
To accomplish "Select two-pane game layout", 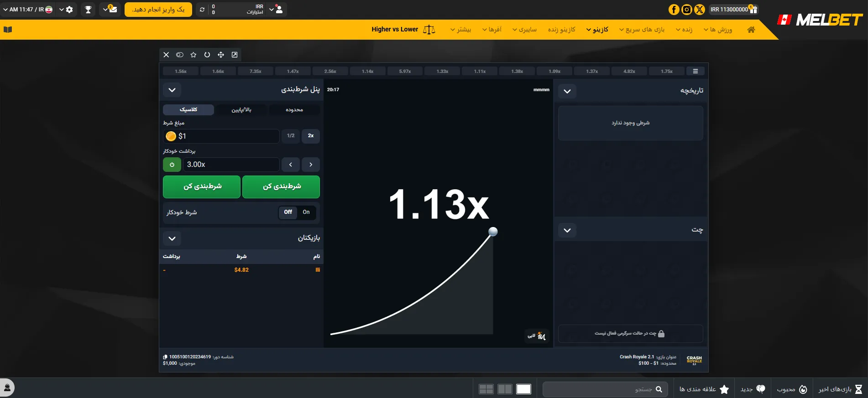I will (x=505, y=389).
